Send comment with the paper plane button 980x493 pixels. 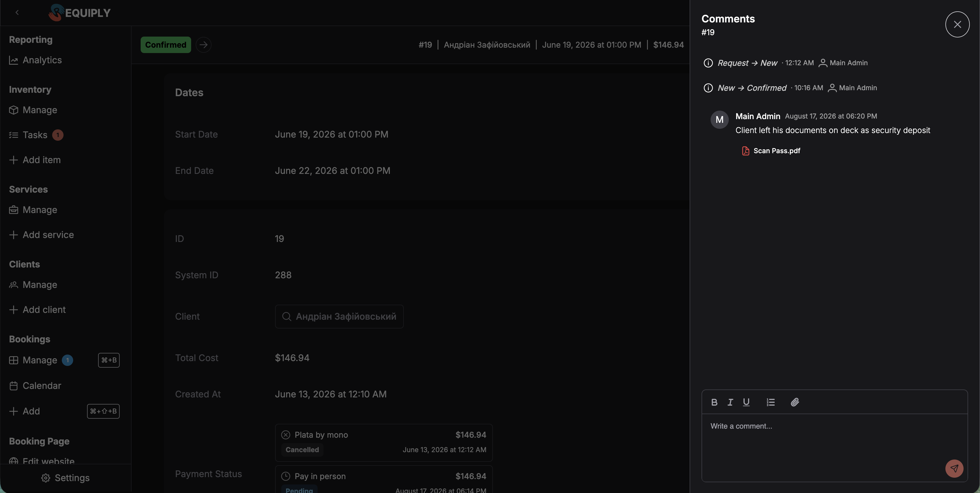point(954,468)
